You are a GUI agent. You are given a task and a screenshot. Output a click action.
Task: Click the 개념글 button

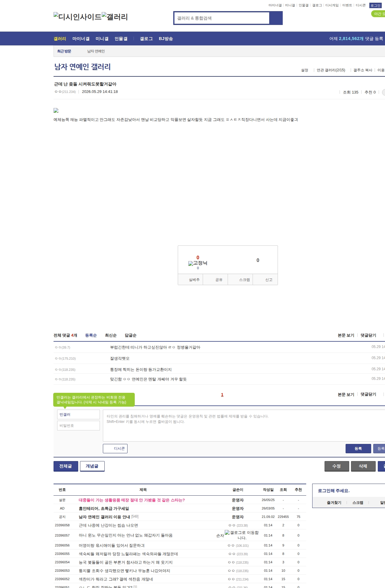click(x=92, y=466)
